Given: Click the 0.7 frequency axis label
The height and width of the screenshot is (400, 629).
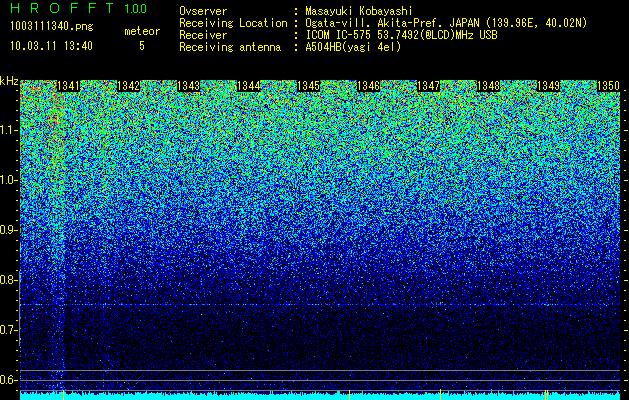Looking at the screenshot, I should click(9, 330).
